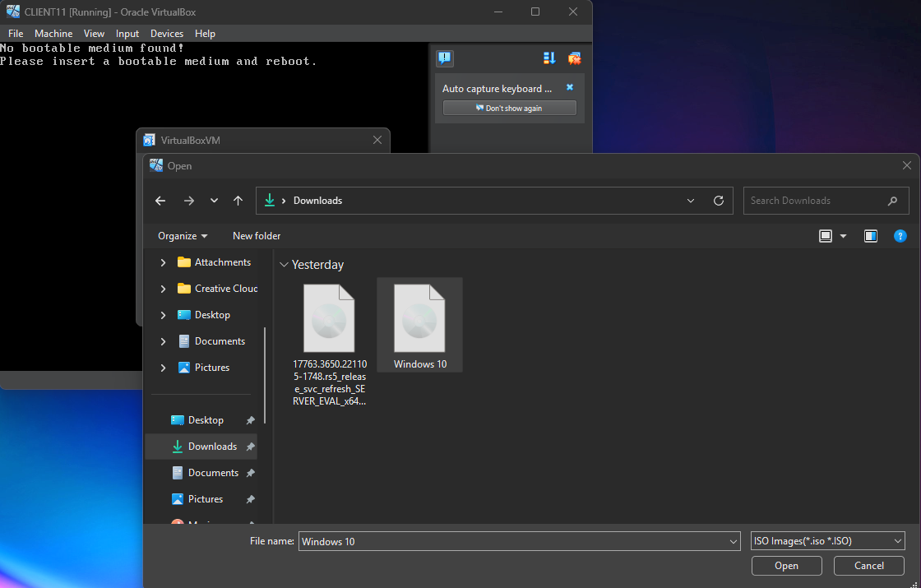Image resolution: width=921 pixels, height=588 pixels.
Task: Minimize the CLIENT11 VirtualBox window
Action: point(498,12)
